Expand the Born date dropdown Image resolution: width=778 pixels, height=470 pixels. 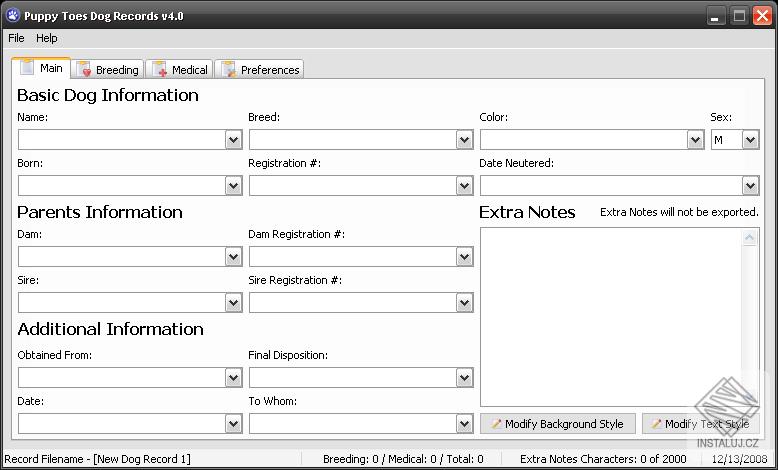click(x=234, y=186)
